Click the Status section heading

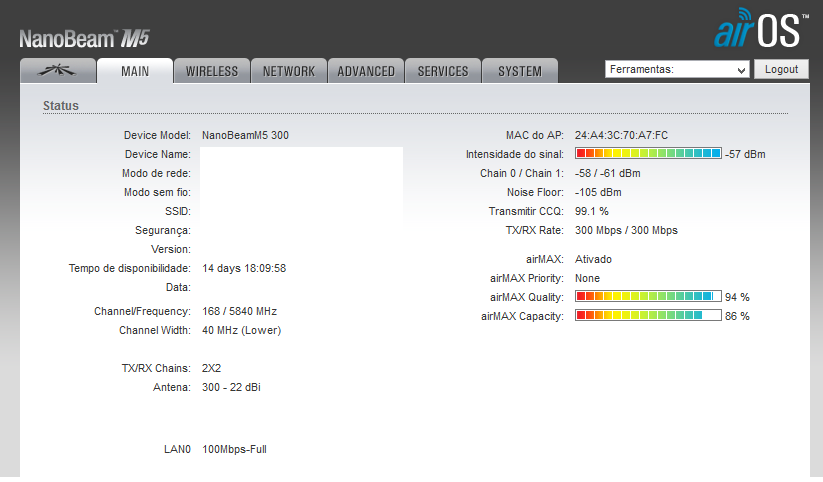[61, 106]
